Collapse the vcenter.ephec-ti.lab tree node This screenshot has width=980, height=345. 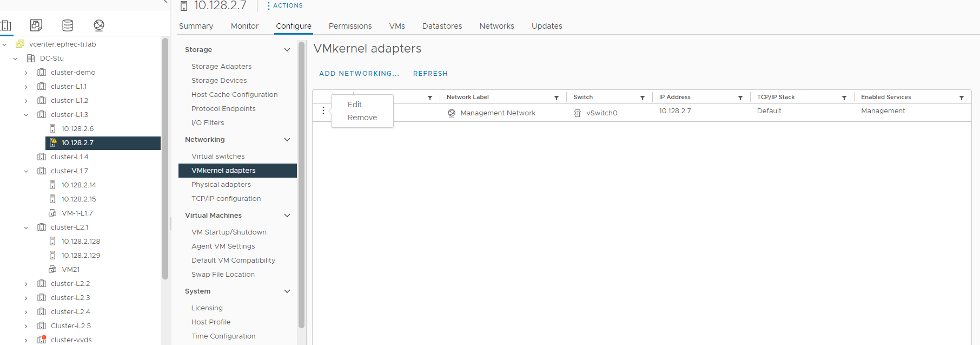[4, 44]
